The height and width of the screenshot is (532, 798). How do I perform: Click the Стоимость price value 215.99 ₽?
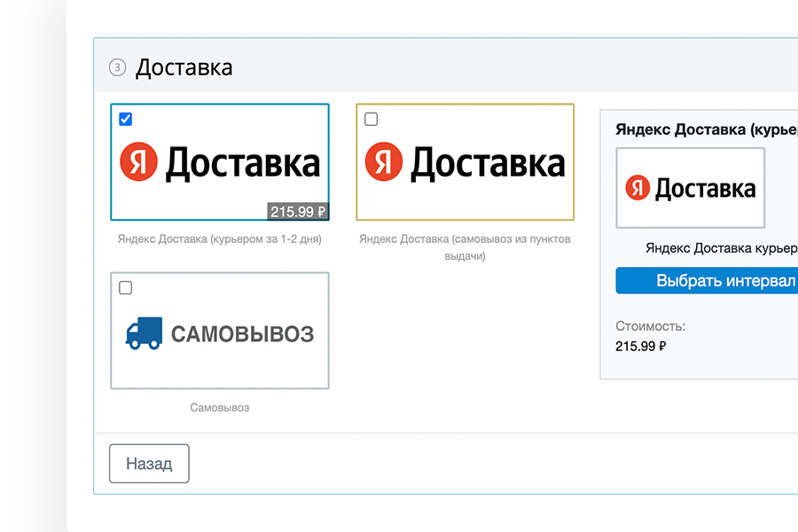click(x=640, y=346)
